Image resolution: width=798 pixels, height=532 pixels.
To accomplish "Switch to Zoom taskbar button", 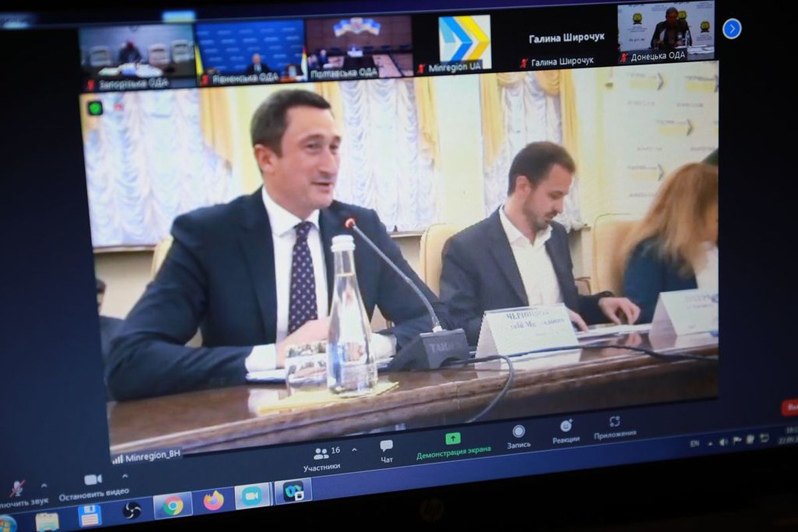I will [252, 496].
